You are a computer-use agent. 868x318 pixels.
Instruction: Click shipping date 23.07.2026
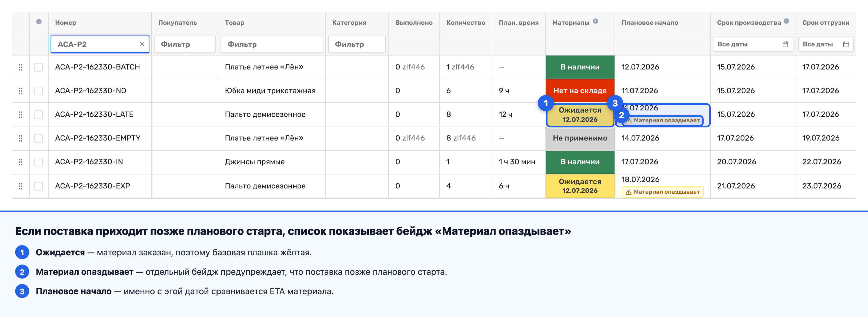pyautogui.click(x=822, y=186)
